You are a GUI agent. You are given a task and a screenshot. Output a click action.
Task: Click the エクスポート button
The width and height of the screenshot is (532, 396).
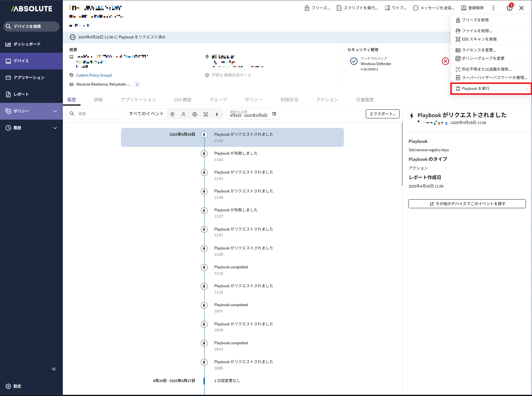[383, 114]
